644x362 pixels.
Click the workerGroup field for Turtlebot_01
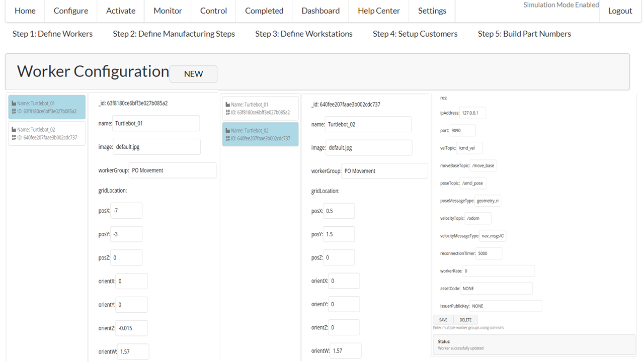click(173, 170)
